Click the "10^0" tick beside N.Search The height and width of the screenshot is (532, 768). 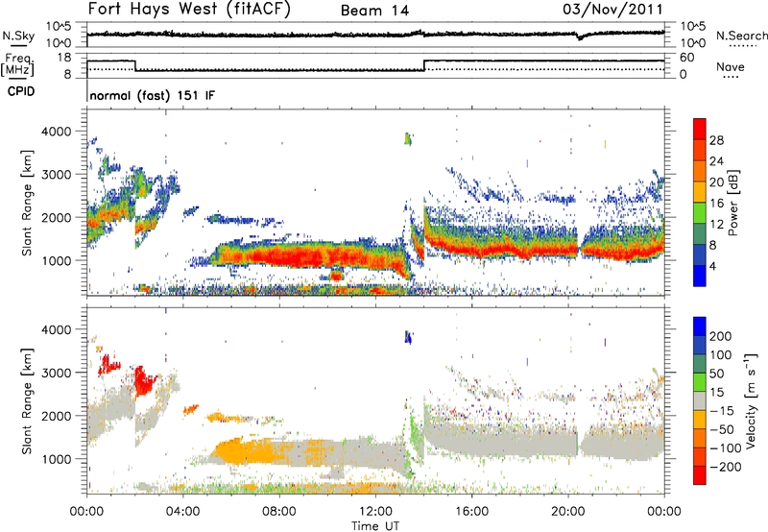[x=693, y=43]
